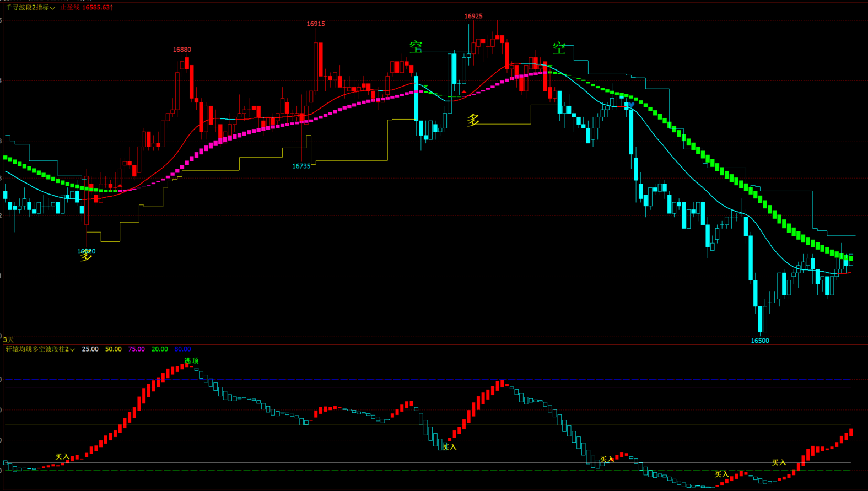This screenshot has width=868, height=491.
Task: Click the green 逃顶 signal marker
Action: 191,361
